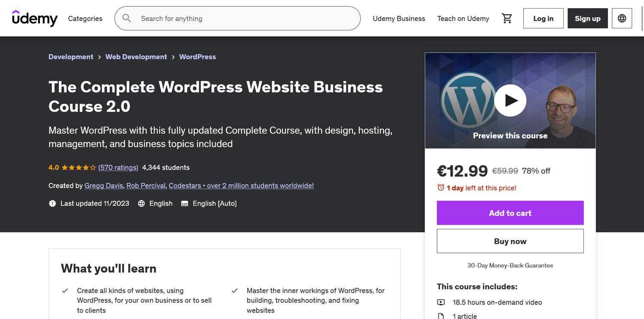Play the course preview video
This screenshot has height=319, width=644.
pyautogui.click(x=510, y=100)
